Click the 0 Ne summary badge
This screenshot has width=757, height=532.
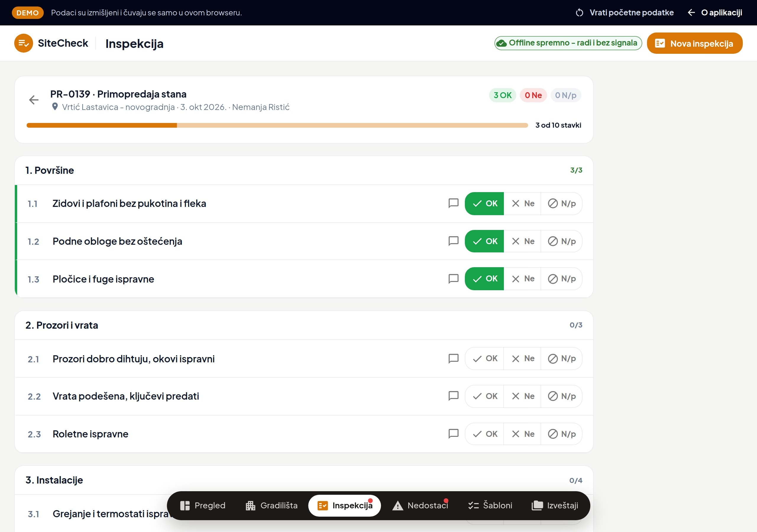click(x=533, y=95)
